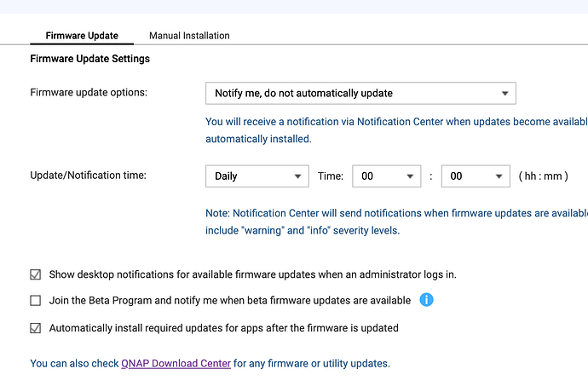Uncheck automatically install required app updates
This screenshot has width=588, height=392.
point(36,327)
